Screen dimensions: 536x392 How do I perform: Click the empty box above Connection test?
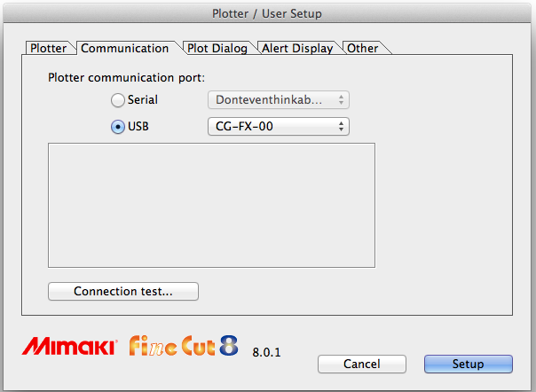[x=211, y=205]
